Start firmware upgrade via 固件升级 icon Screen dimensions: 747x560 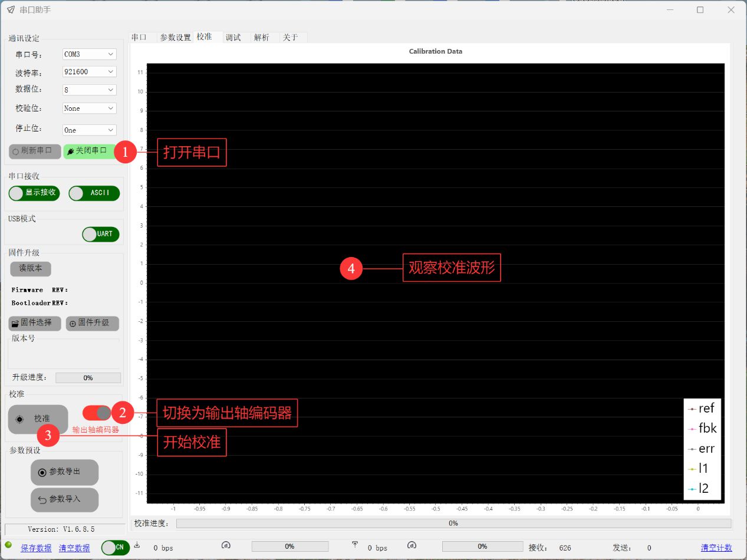point(92,323)
